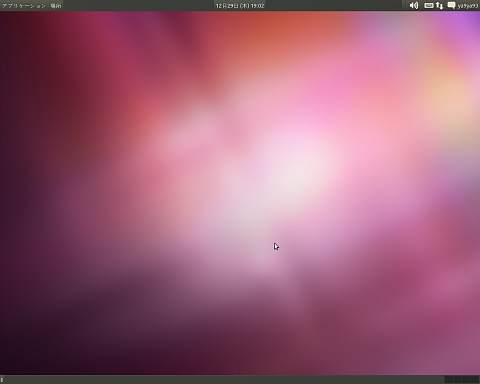Open the sound volume indicator

point(414,5)
